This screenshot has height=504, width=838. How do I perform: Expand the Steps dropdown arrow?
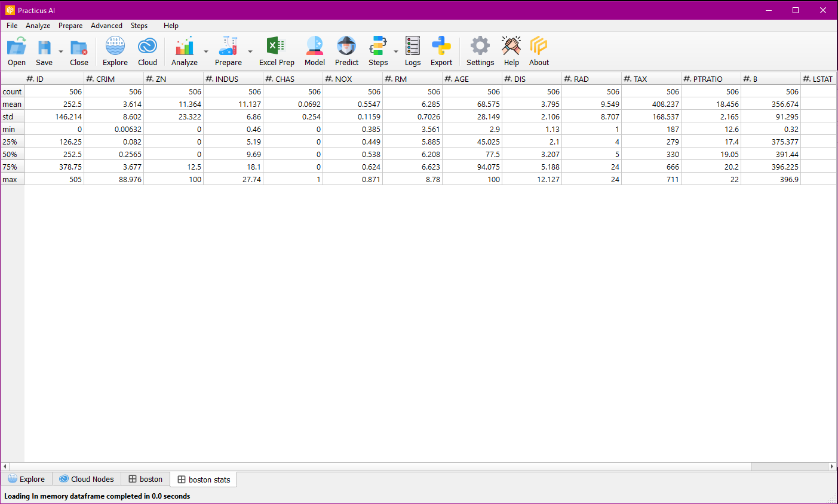point(395,51)
